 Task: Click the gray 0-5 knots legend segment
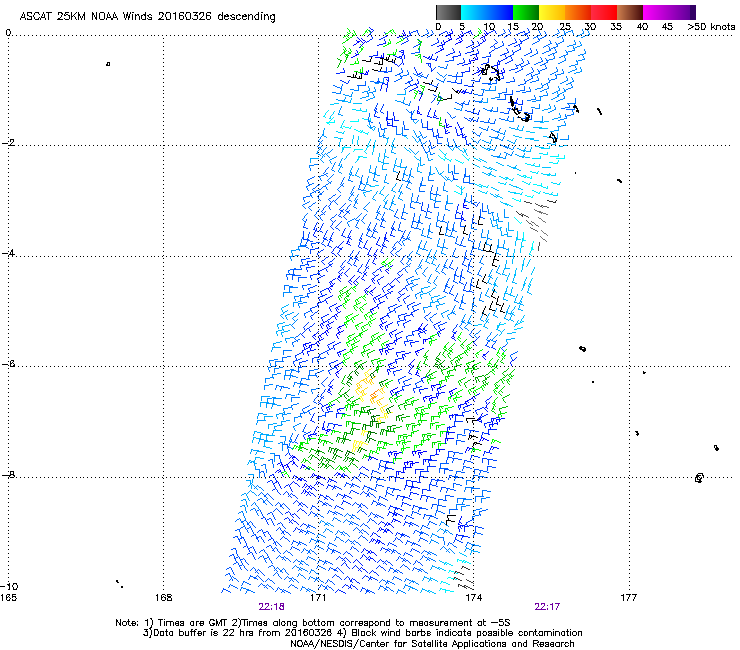(448, 12)
